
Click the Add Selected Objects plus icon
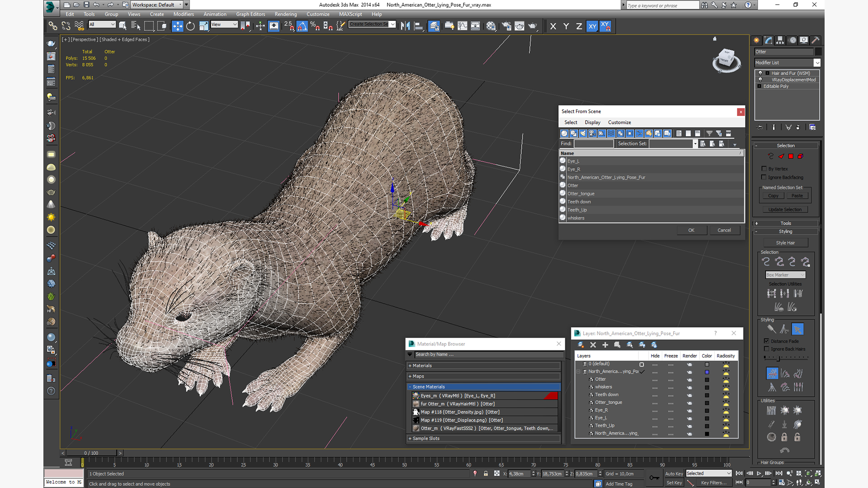[605, 345]
